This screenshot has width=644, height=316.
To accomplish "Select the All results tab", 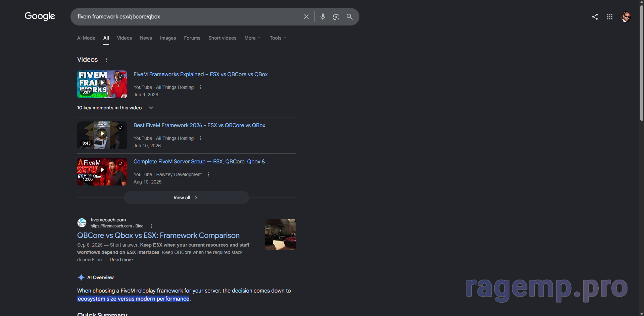I will (x=106, y=38).
